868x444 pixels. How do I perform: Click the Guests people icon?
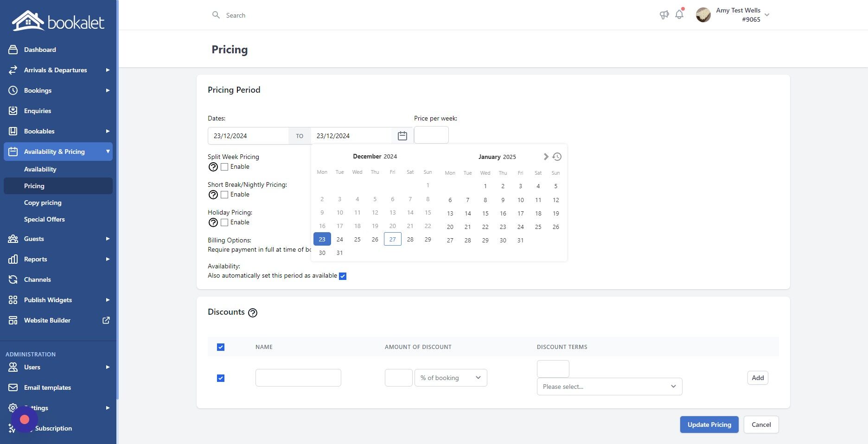pyautogui.click(x=13, y=239)
